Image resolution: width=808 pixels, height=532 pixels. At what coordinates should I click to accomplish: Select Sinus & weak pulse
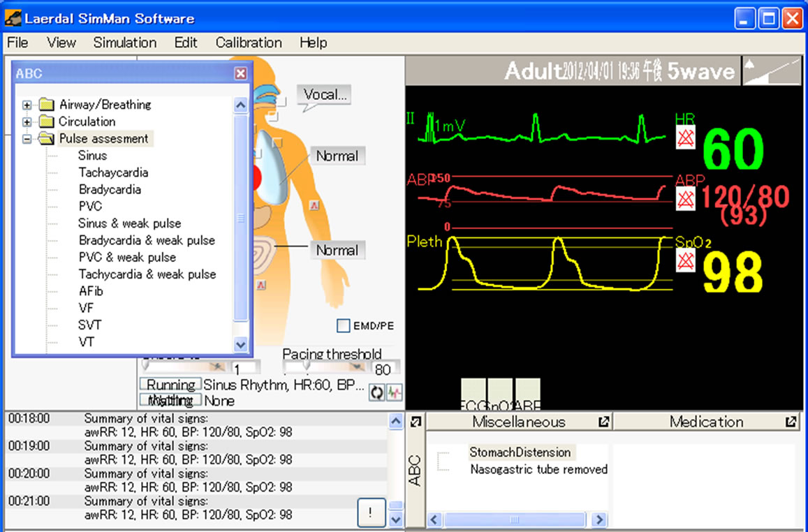130,223
